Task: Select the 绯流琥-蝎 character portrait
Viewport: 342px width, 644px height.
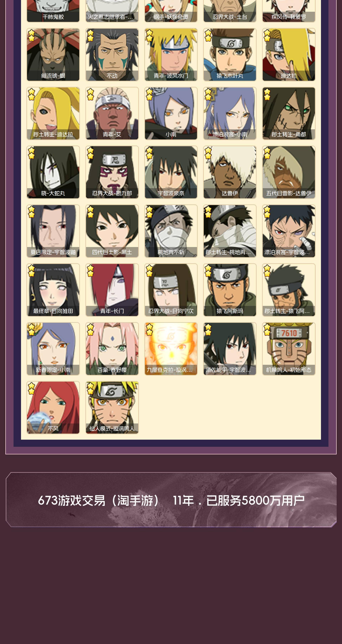Action: (x=53, y=54)
